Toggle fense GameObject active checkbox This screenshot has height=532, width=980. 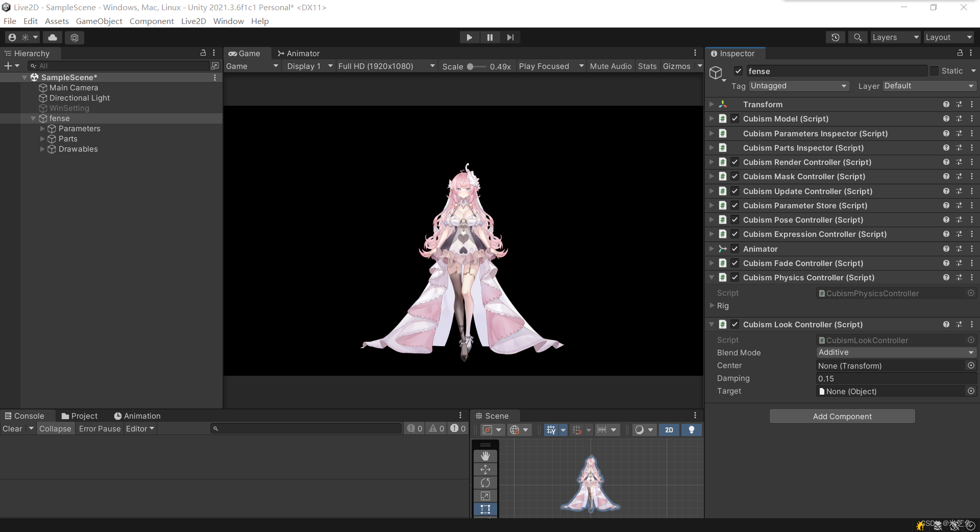[738, 71]
